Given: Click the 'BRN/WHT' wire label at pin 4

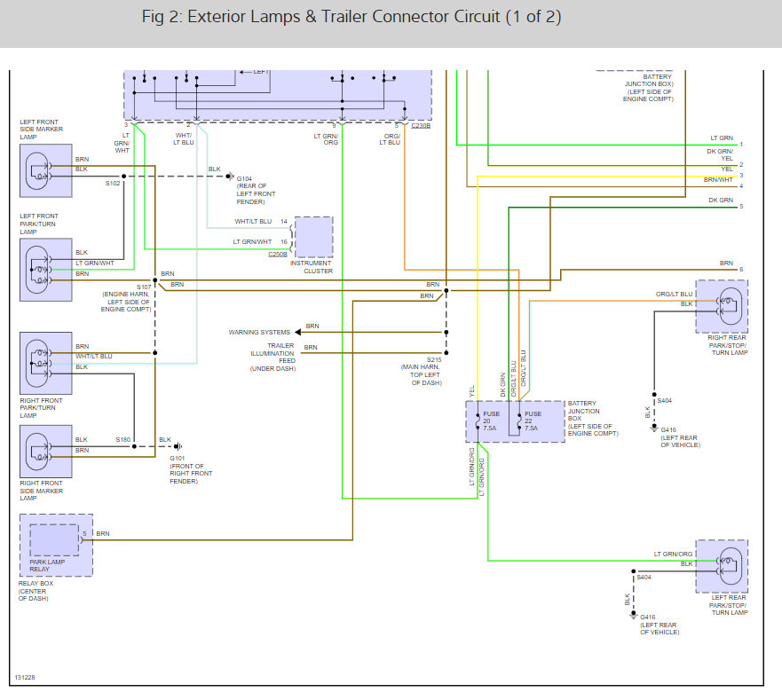Looking at the screenshot, I should [x=718, y=179].
